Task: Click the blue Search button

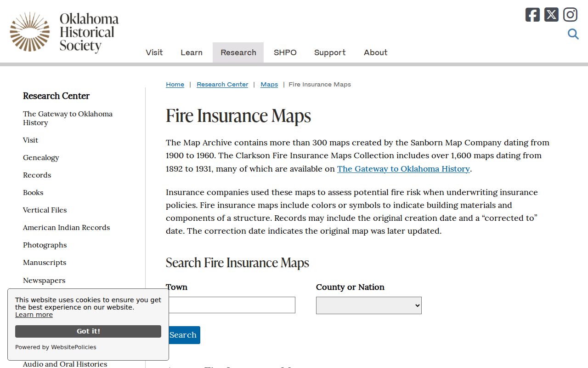Action: point(183,335)
